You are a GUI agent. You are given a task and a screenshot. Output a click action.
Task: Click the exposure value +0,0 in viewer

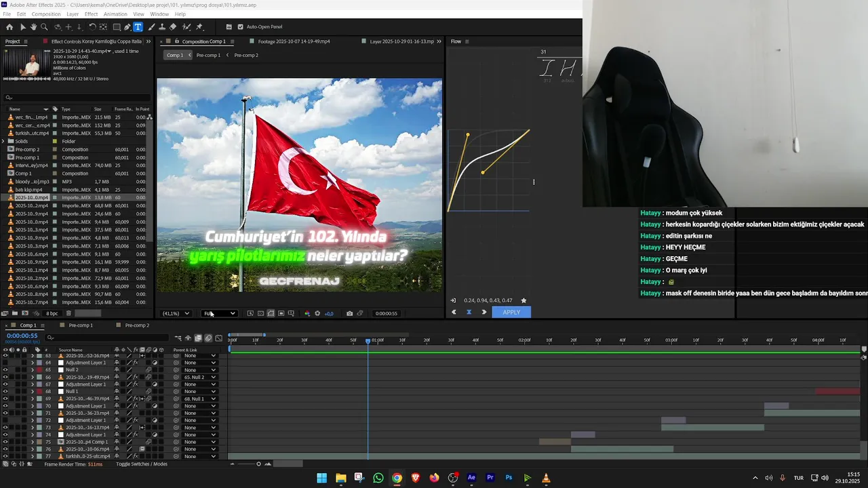tap(329, 313)
